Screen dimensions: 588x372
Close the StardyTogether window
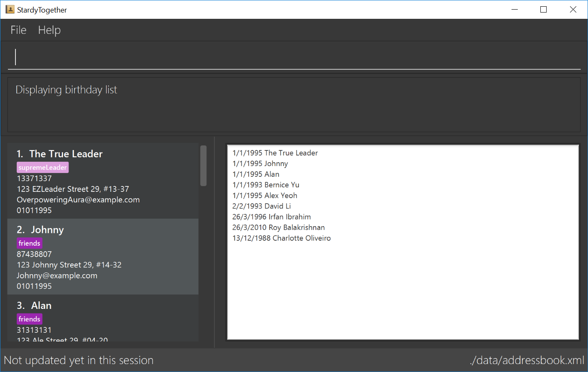573,9
